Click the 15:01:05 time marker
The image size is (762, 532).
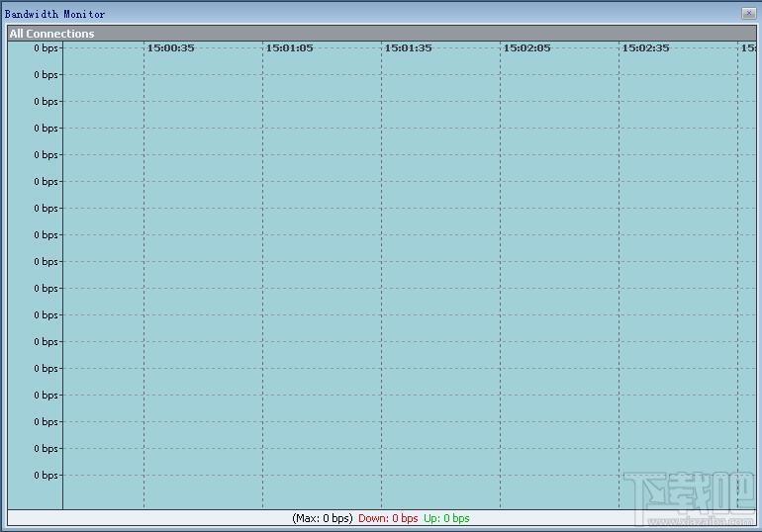289,47
